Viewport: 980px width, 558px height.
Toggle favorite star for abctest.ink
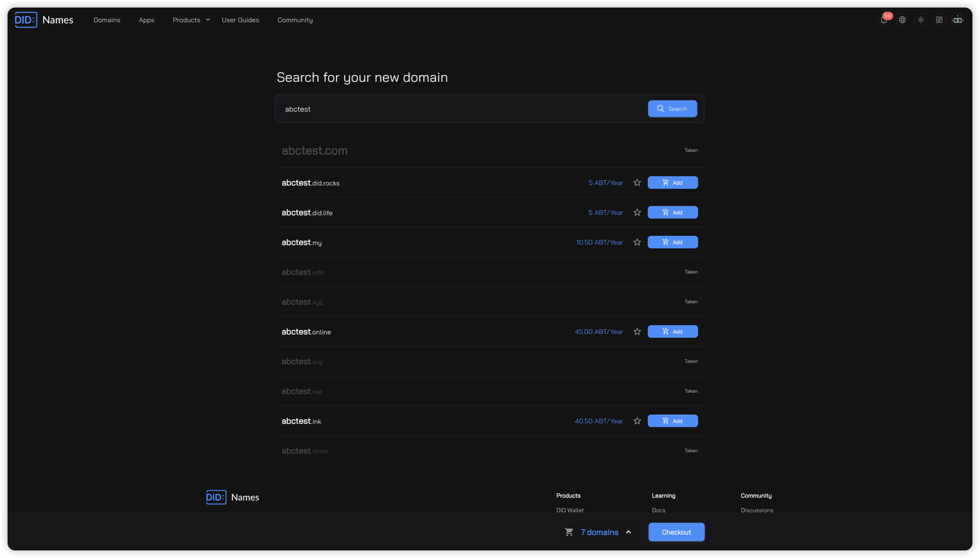point(637,421)
